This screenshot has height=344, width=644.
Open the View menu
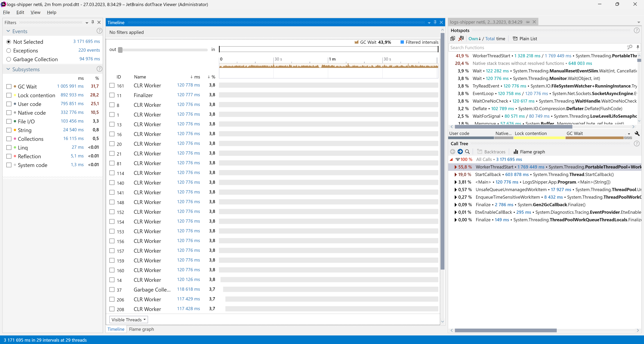35,12
